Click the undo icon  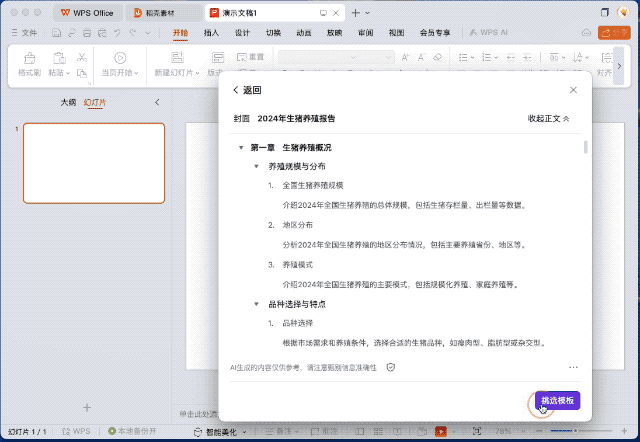pyautogui.click(x=118, y=33)
